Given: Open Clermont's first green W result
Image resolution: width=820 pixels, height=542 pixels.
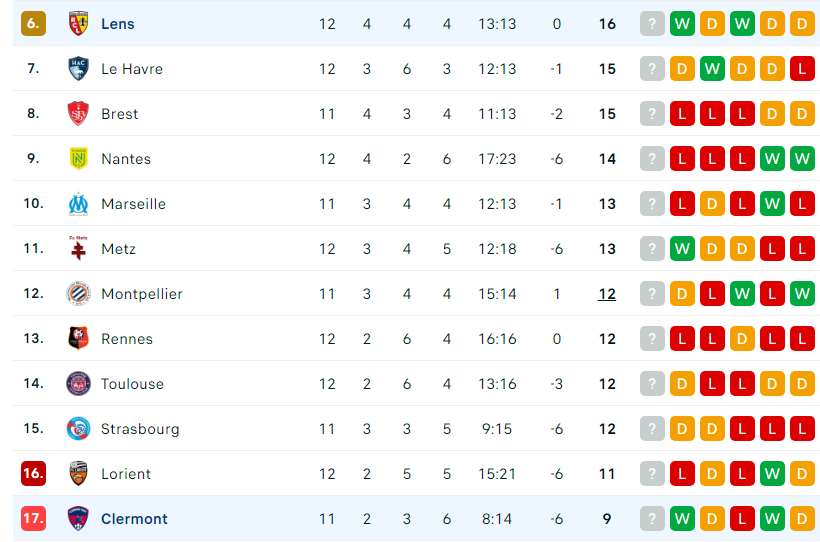Looking at the screenshot, I should pyautogui.click(x=682, y=518).
